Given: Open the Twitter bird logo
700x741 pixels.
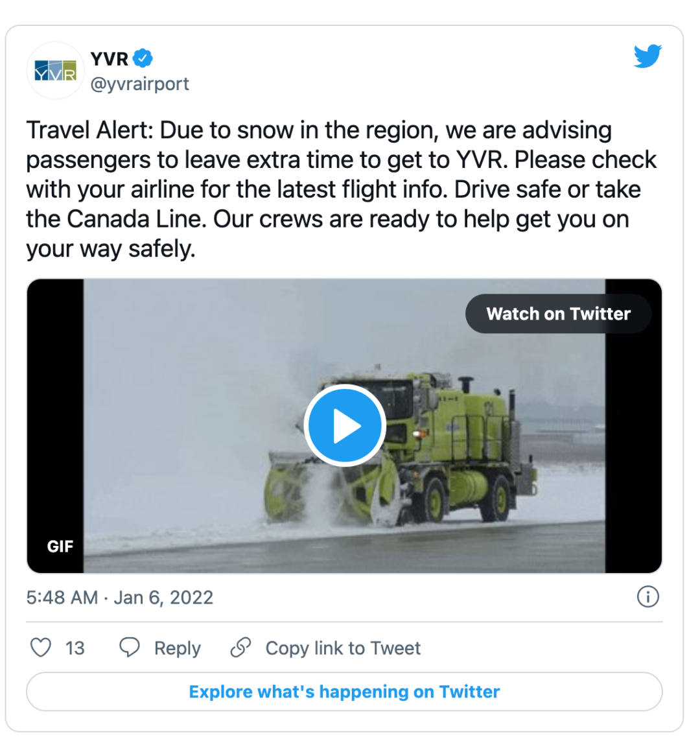Looking at the screenshot, I should pos(647,56).
